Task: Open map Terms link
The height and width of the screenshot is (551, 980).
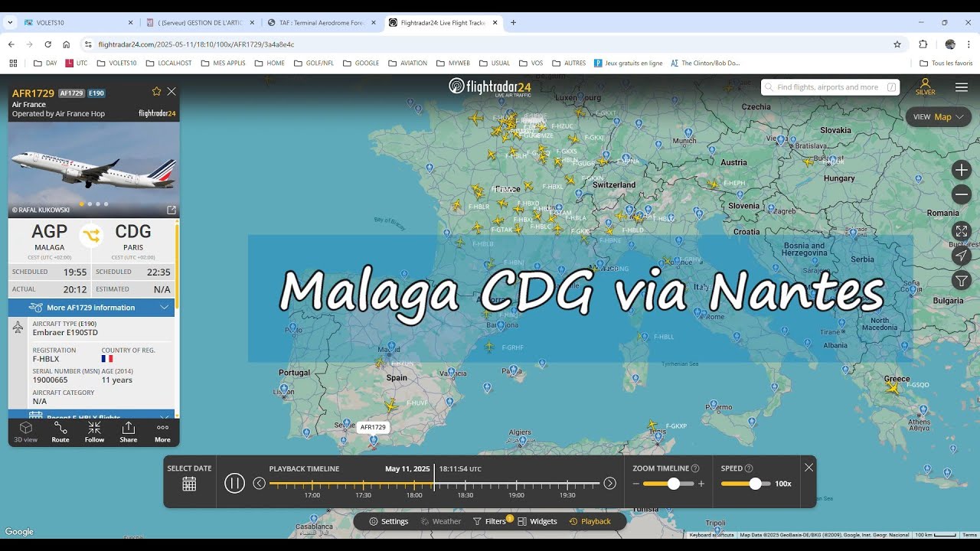Action: pyautogui.click(x=969, y=535)
